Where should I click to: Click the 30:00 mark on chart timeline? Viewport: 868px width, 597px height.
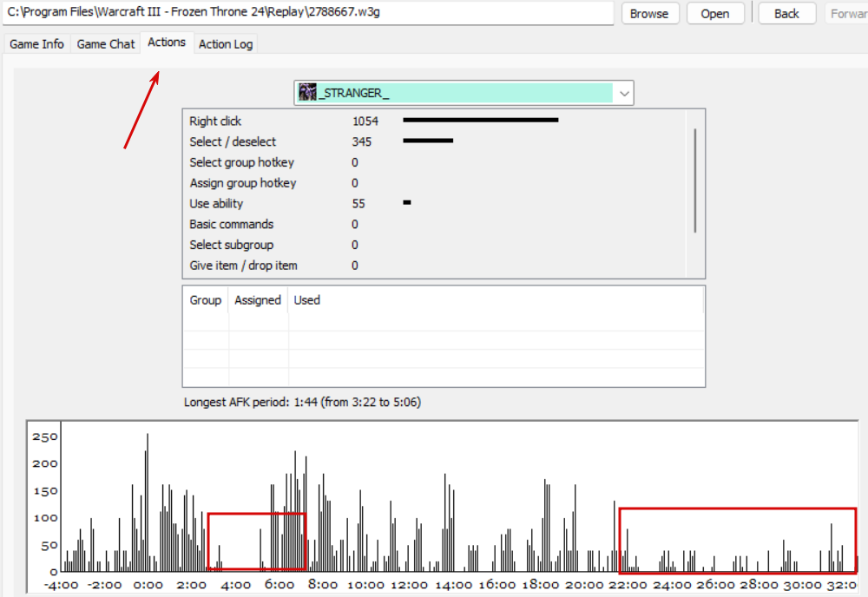coord(802,585)
